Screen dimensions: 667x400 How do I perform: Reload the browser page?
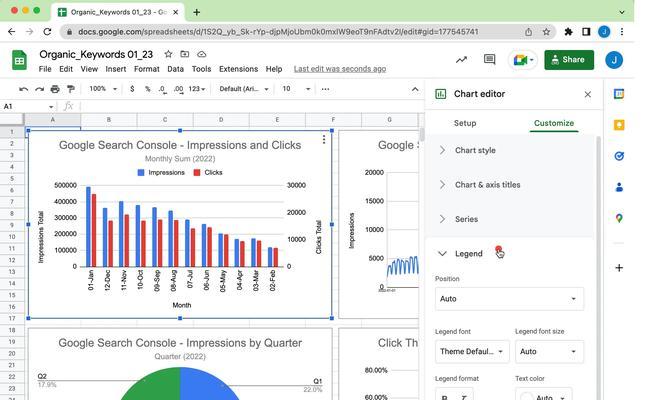47,31
